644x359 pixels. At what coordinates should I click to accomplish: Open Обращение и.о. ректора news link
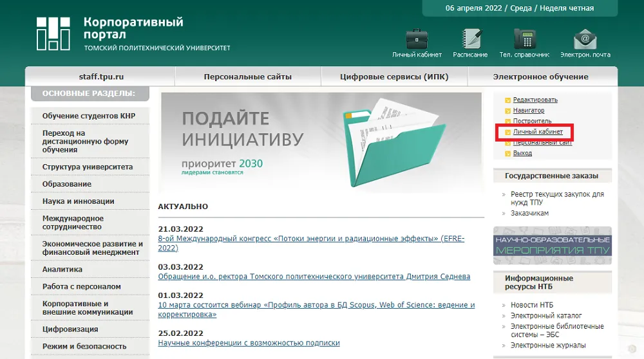point(314,277)
